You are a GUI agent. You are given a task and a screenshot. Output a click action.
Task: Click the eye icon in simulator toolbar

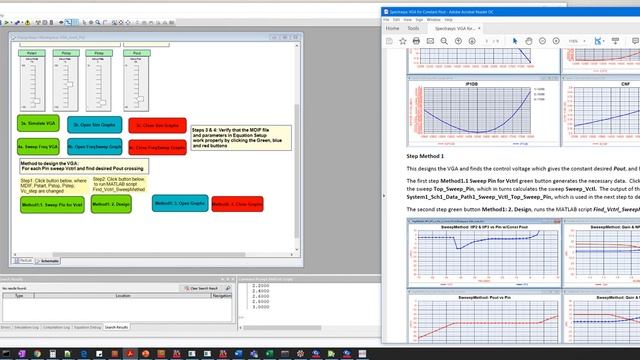(x=61, y=22)
